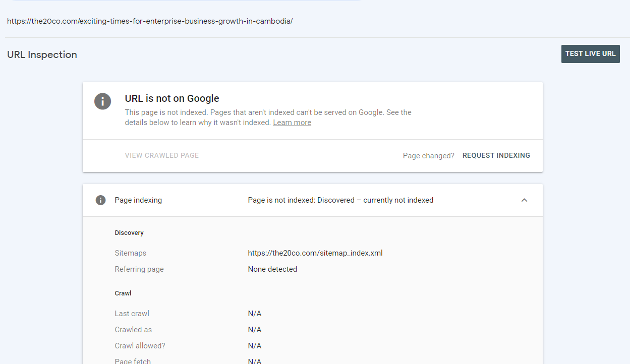
Task: Click VIEW CRAWLED PAGE
Action: pos(162,155)
